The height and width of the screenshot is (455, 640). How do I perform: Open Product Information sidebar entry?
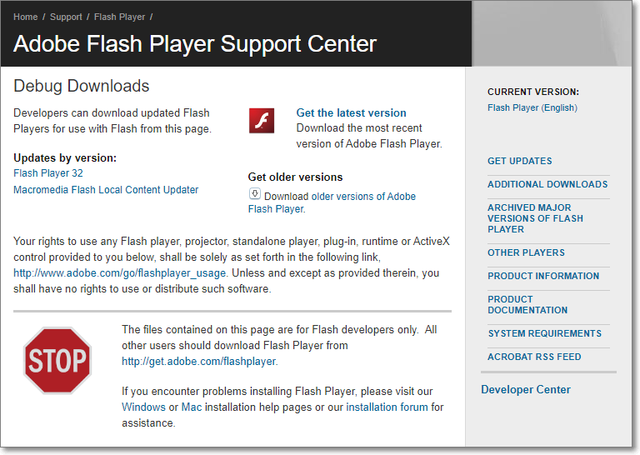(x=543, y=276)
